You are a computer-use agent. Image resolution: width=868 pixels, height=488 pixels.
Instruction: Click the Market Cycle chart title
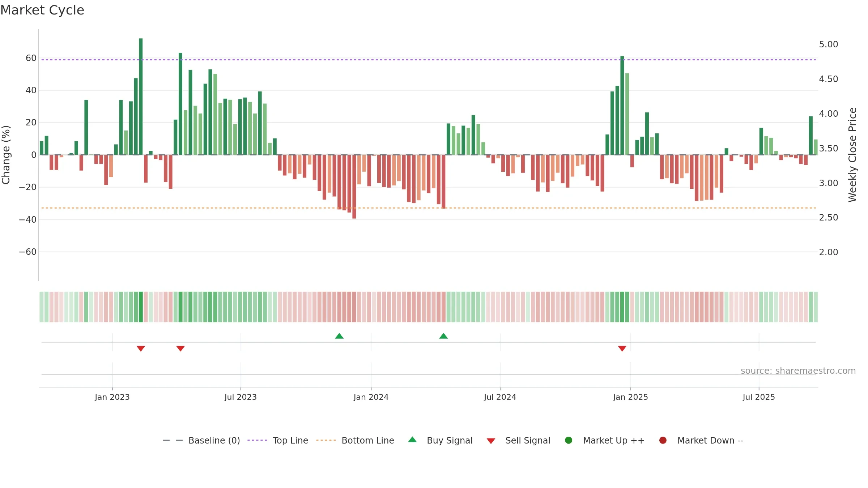click(42, 10)
